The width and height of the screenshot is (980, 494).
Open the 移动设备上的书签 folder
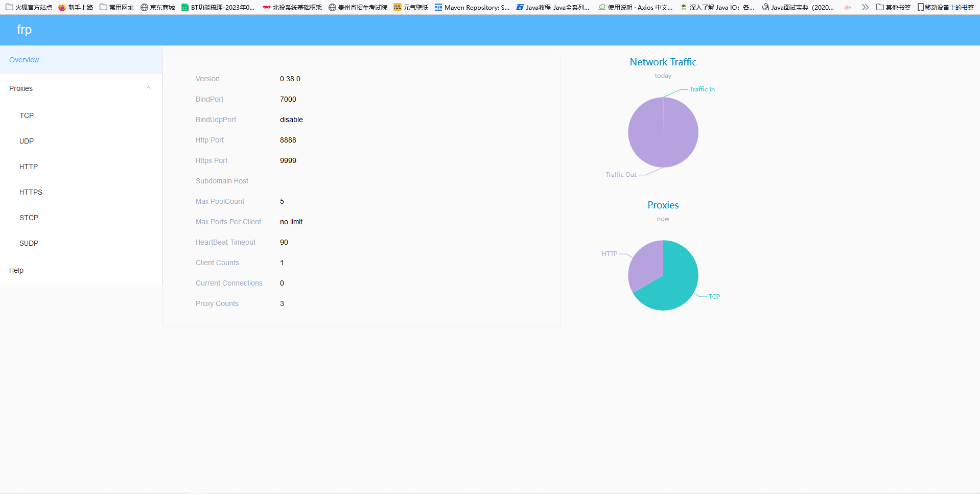pyautogui.click(x=945, y=7)
